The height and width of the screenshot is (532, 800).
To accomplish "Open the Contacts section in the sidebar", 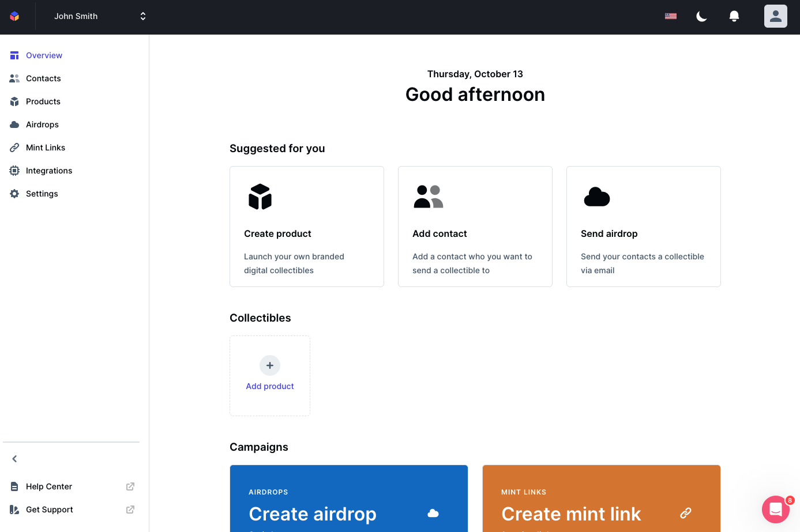I will click(x=43, y=78).
